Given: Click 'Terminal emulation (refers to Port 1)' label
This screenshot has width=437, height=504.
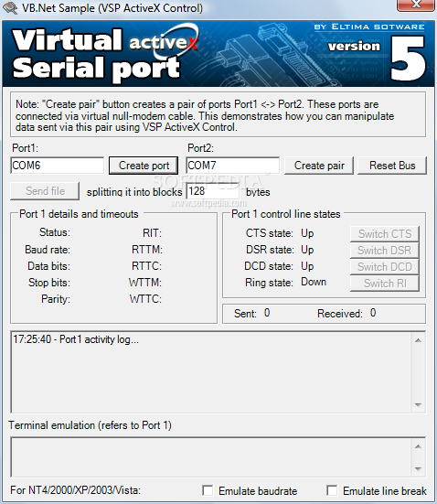Looking at the screenshot, I should (x=90, y=425).
